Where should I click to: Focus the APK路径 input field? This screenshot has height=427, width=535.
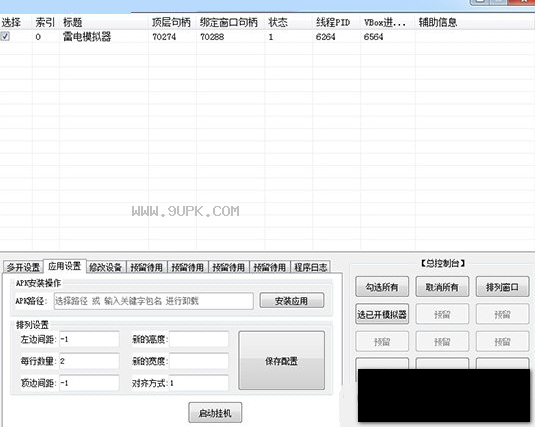coord(154,301)
